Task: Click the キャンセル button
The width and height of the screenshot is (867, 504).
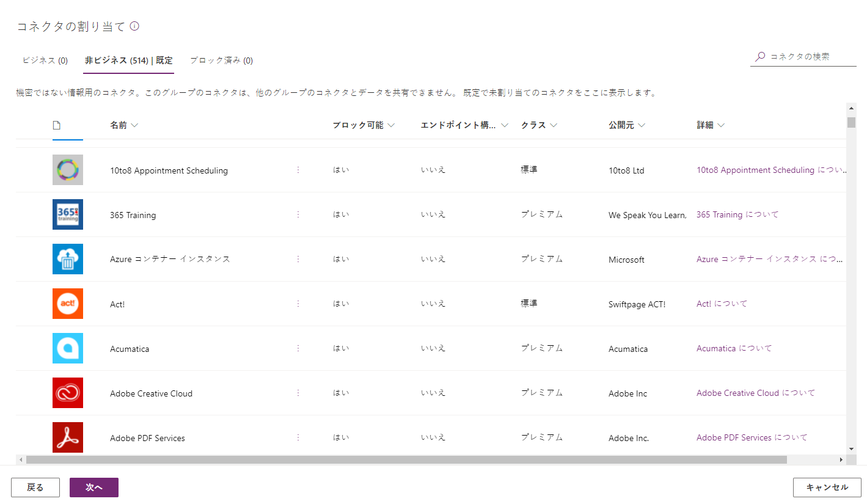Action: click(827, 488)
